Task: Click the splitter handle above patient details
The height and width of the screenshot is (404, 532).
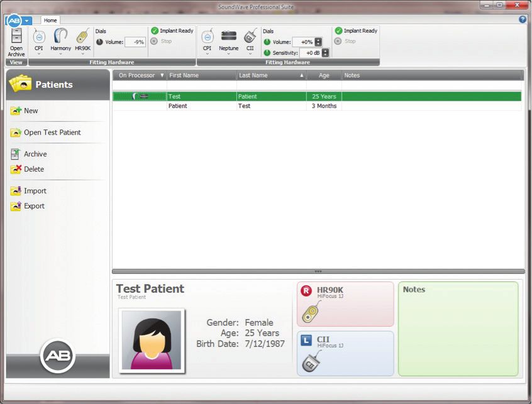Action: (318, 271)
